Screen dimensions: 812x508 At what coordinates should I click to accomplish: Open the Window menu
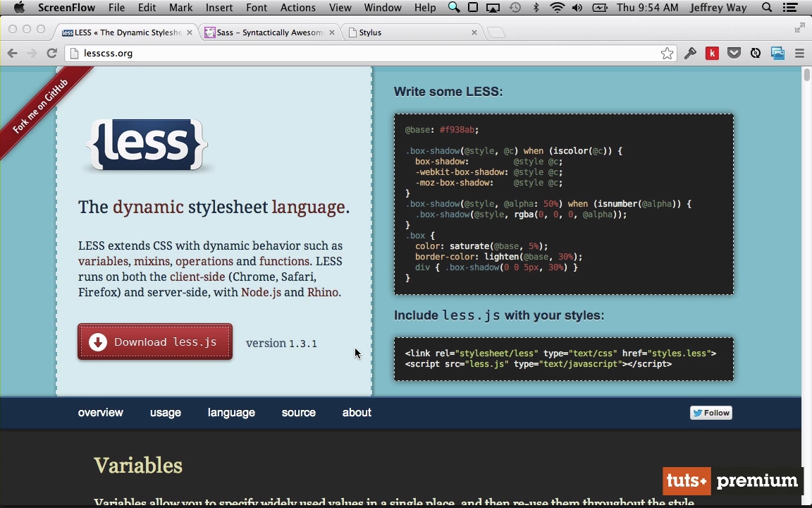[x=383, y=7]
